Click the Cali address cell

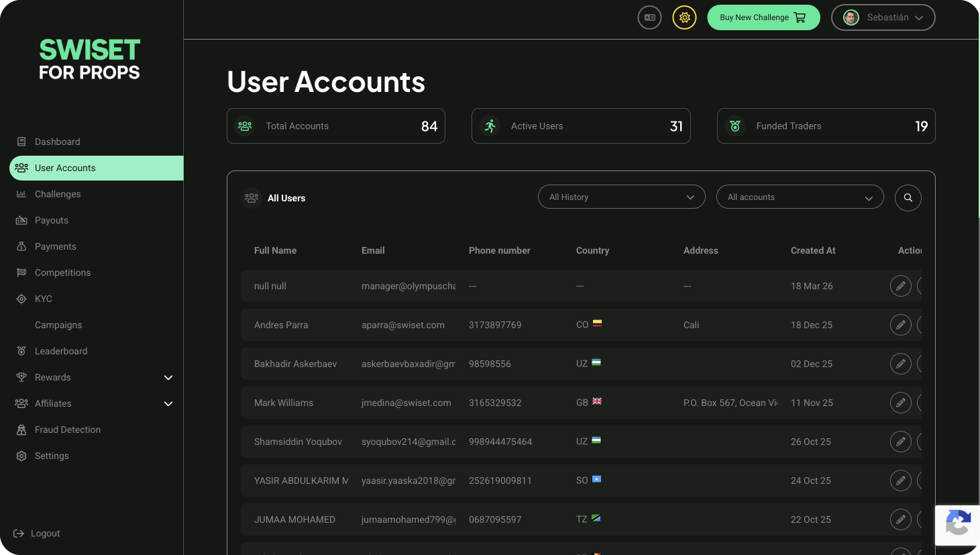692,325
